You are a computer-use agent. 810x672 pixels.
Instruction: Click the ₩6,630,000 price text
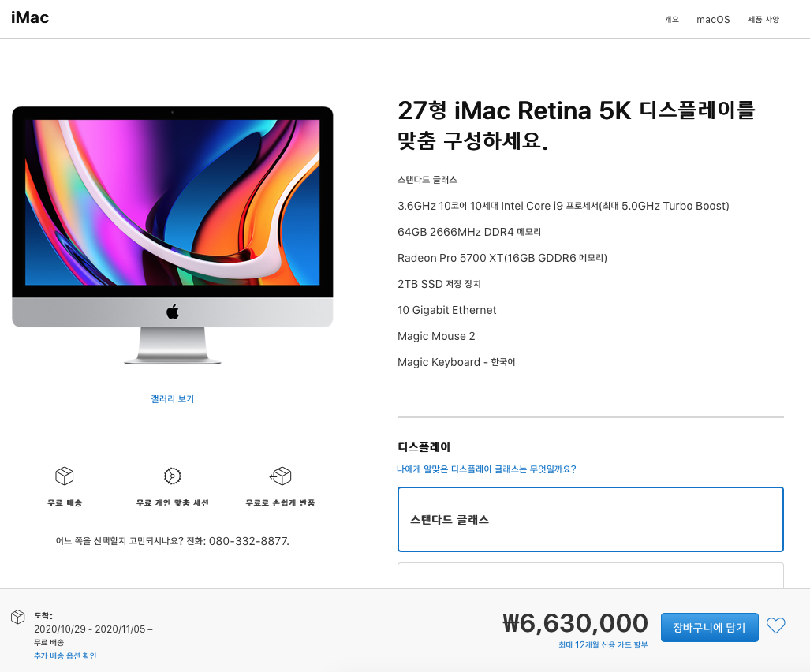coord(575,622)
